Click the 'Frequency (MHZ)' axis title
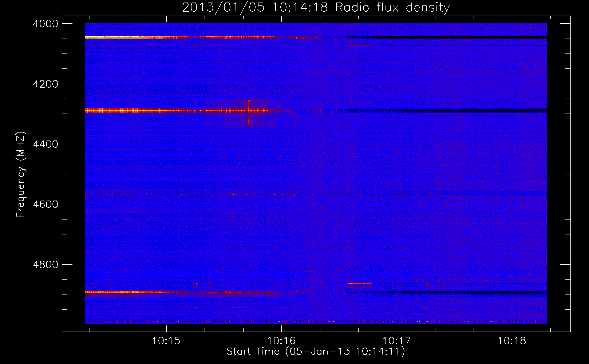589x364 pixels. pos(21,175)
